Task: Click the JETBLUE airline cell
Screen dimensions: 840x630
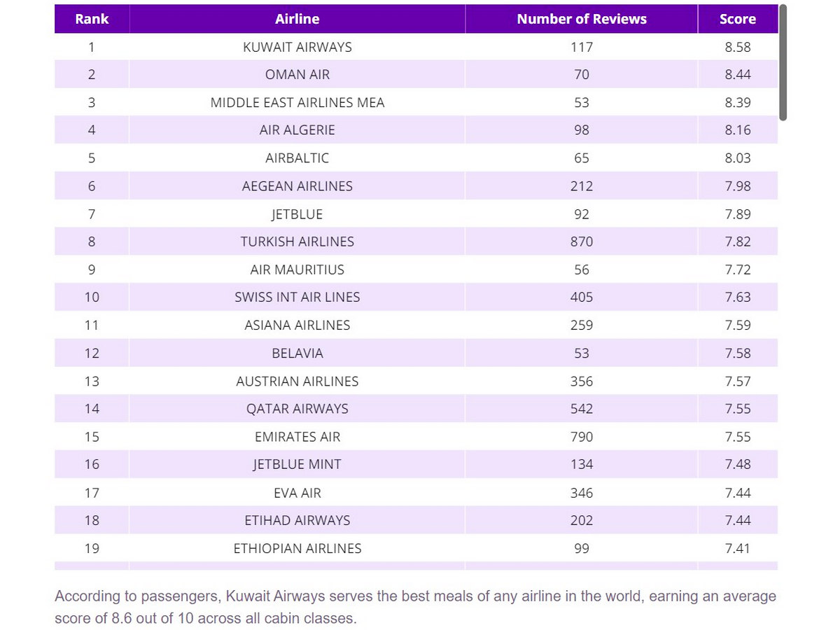Action: click(x=297, y=213)
